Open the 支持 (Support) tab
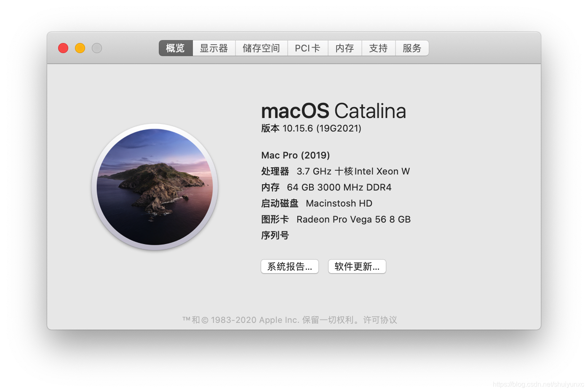The image size is (588, 392). (x=378, y=48)
